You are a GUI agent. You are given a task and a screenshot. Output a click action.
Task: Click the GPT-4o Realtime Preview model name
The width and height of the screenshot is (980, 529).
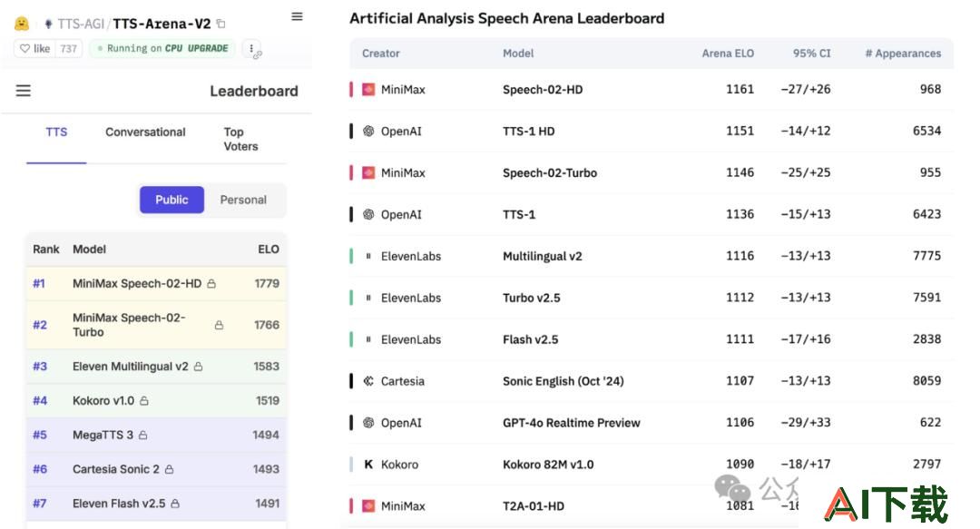(572, 423)
